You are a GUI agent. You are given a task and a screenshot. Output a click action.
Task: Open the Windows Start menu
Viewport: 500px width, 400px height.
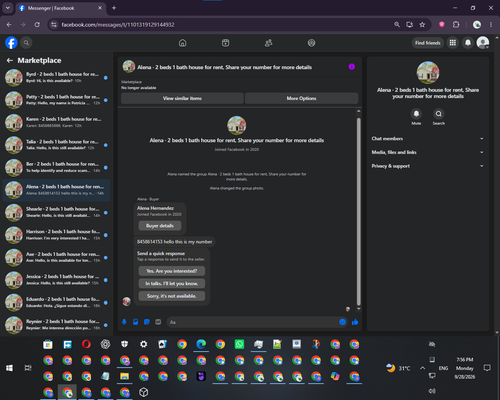(9, 368)
